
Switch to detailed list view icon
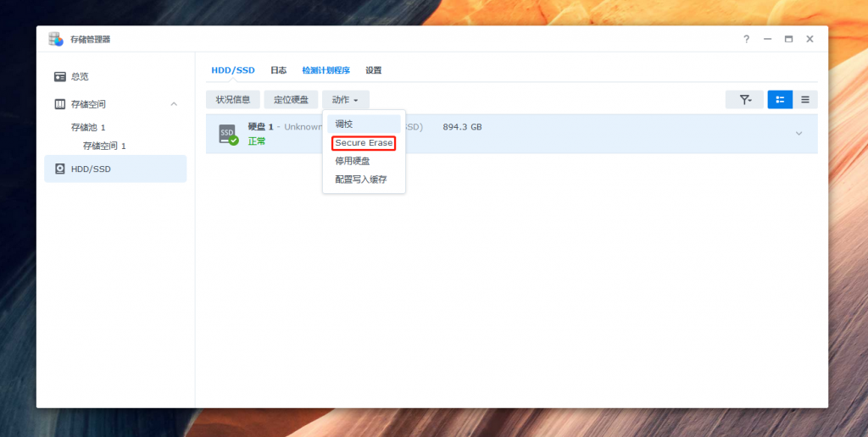[x=780, y=100]
